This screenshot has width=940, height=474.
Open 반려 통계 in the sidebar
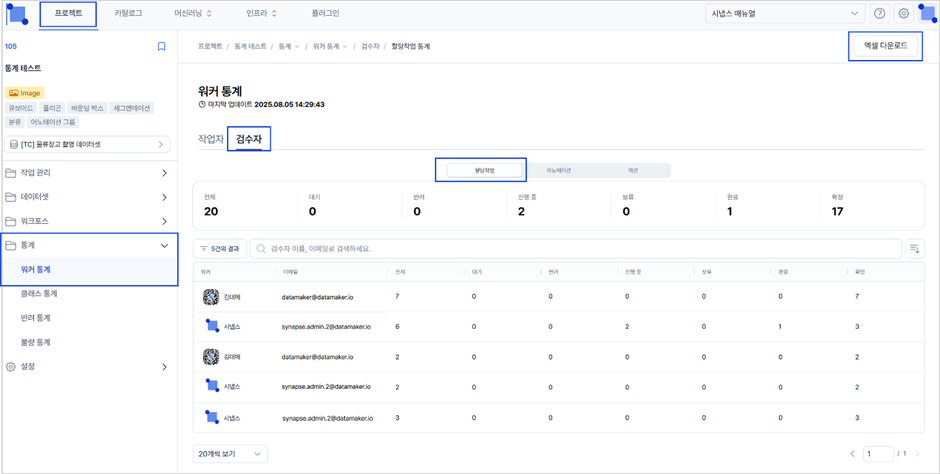click(35, 318)
